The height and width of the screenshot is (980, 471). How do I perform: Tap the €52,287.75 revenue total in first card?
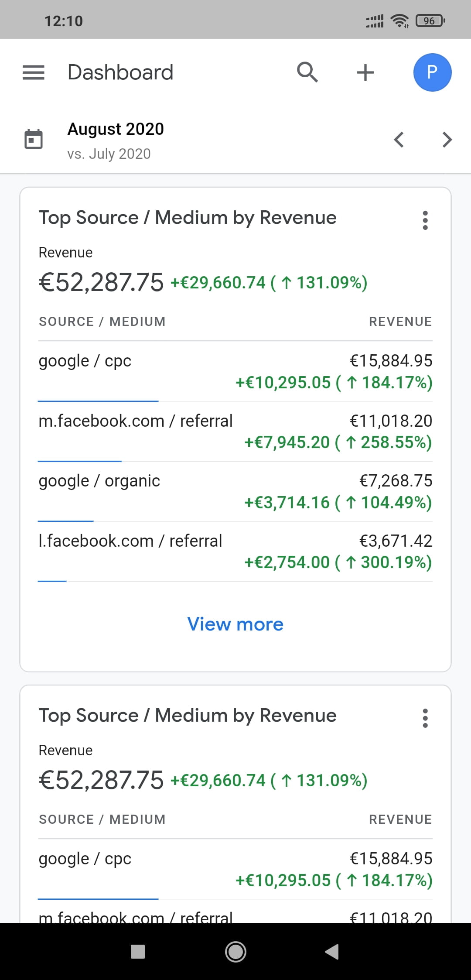pos(101,282)
